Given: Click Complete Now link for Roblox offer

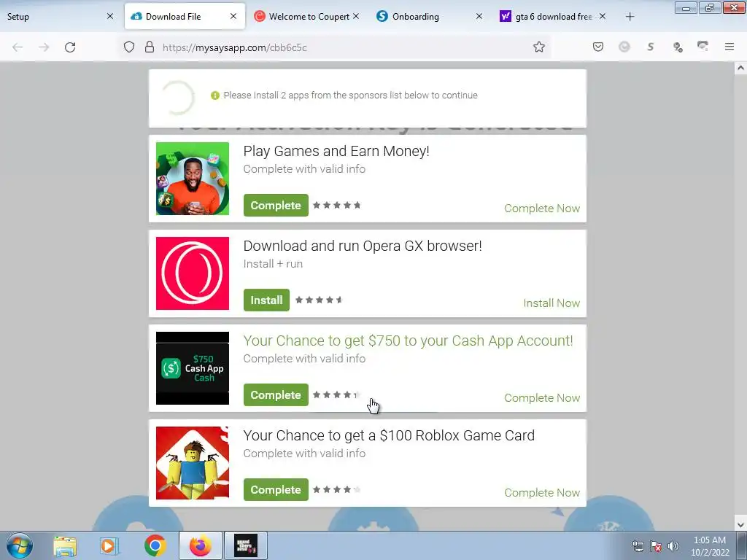Looking at the screenshot, I should tap(542, 493).
